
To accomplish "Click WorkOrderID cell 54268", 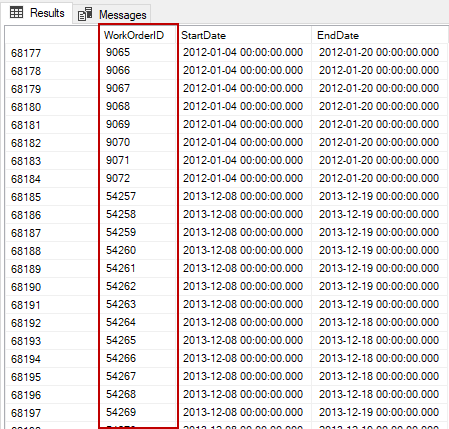I will [137, 394].
